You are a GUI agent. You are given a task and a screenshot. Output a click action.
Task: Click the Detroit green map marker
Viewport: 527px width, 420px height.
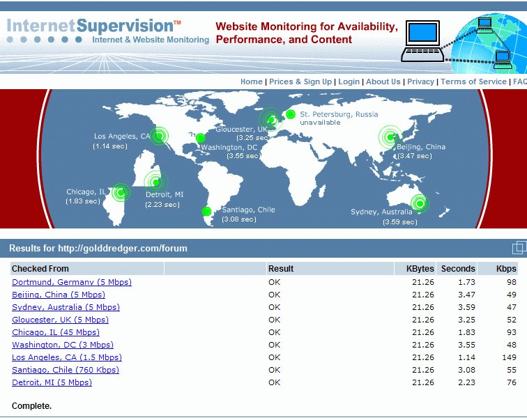click(x=156, y=182)
